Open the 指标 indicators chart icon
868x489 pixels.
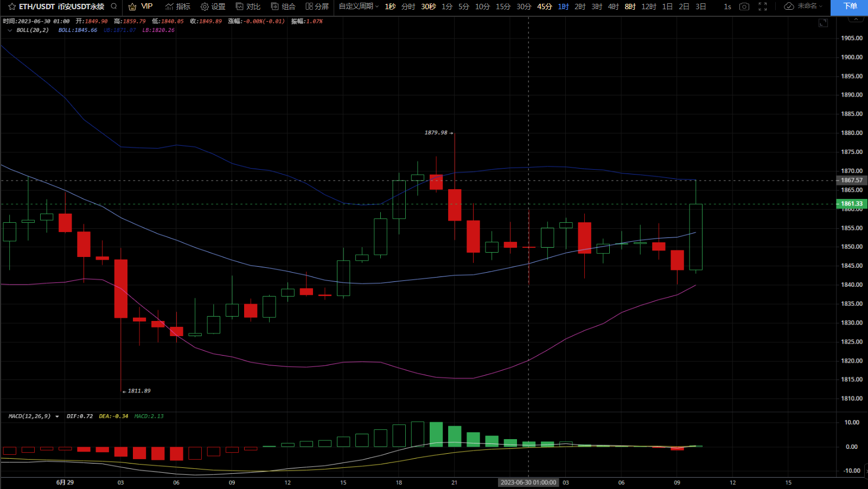coord(169,7)
